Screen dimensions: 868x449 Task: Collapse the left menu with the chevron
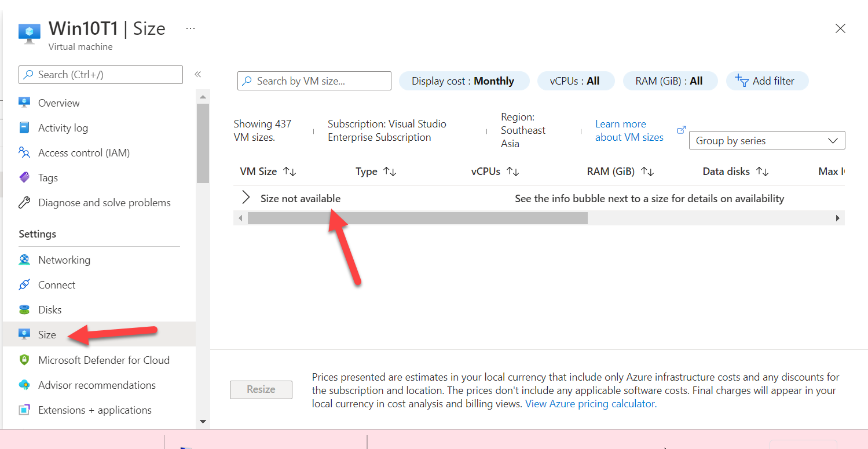(197, 74)
